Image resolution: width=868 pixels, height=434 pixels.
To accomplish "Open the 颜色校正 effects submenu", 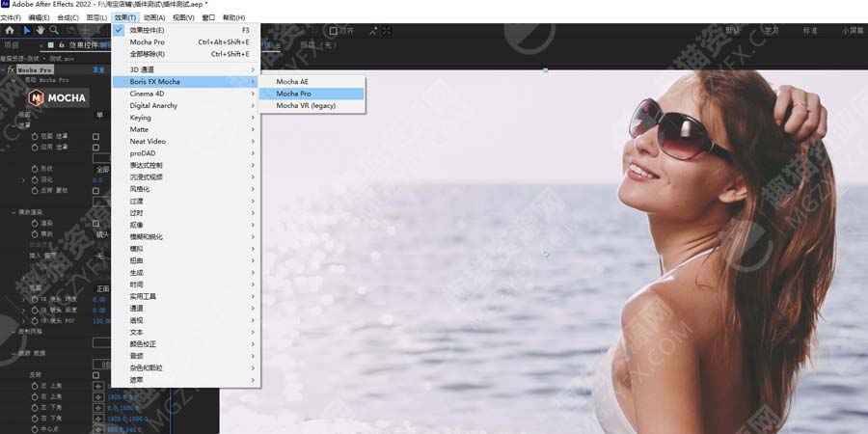I will click(x=185, y=343).
